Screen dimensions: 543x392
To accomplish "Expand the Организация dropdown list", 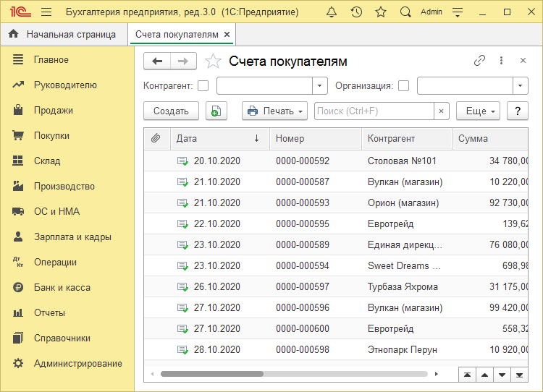I will [521, 86].
